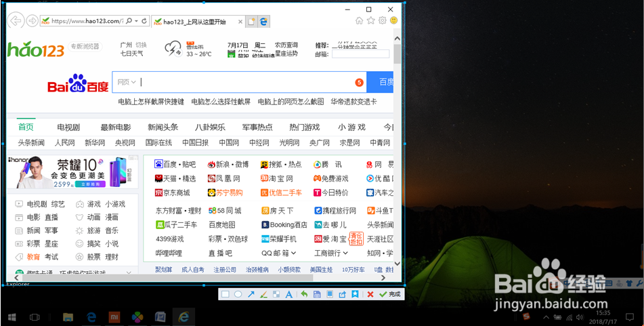The height and width of the screenshot is (326, 644).
Task: Open the 淘宝网 link
Action: [x=277, y=179]
